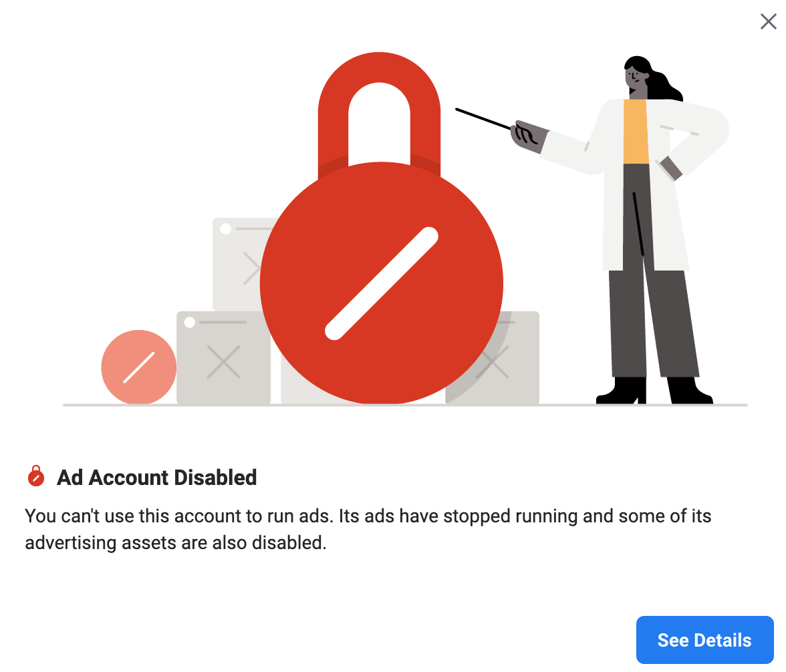Click the woman's face in illustration
This screenshot has height=672, width=786.
pyautogui.click(x=635, y=79)
